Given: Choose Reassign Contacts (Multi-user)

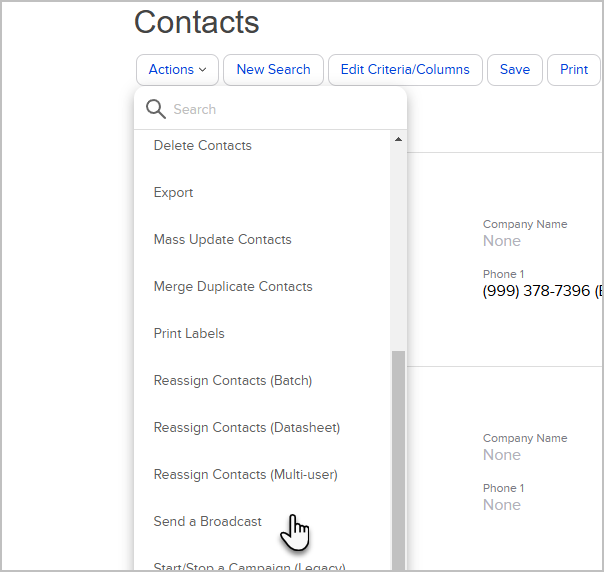Looking at the screenshot, I should (246, 475).
